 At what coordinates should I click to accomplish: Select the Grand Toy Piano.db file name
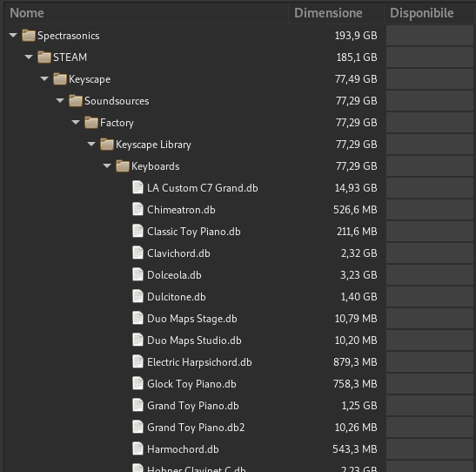tap(193, 406)
